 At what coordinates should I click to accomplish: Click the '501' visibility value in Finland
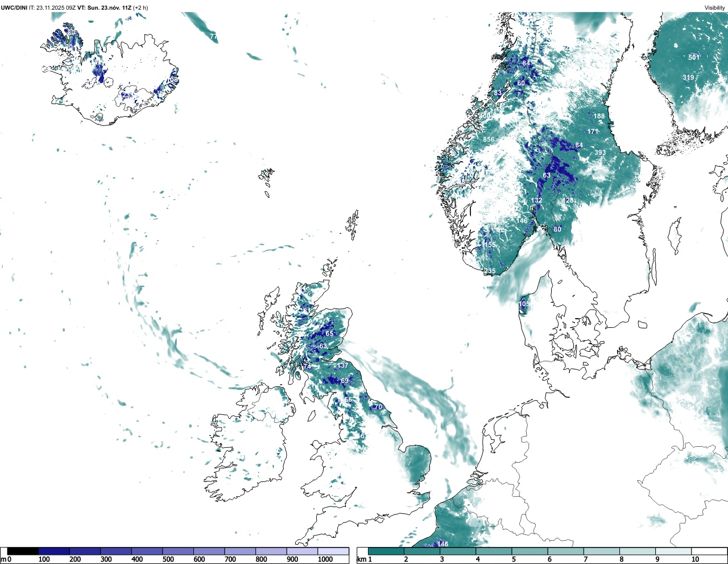point(694,57)
